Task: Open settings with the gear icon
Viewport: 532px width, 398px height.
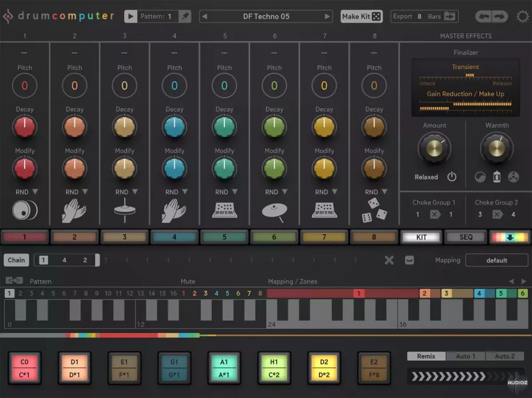Action: point(523,17)
